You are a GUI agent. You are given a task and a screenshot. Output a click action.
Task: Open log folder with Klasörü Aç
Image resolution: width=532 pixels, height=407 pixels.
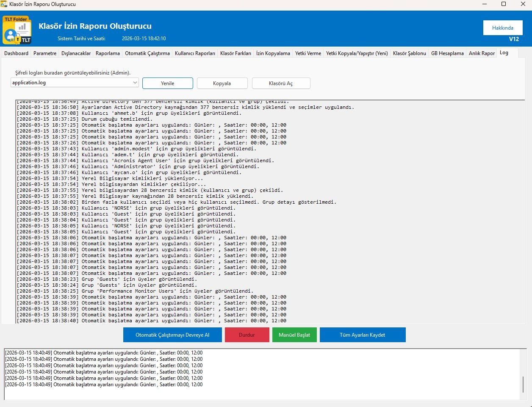point(281,83)
